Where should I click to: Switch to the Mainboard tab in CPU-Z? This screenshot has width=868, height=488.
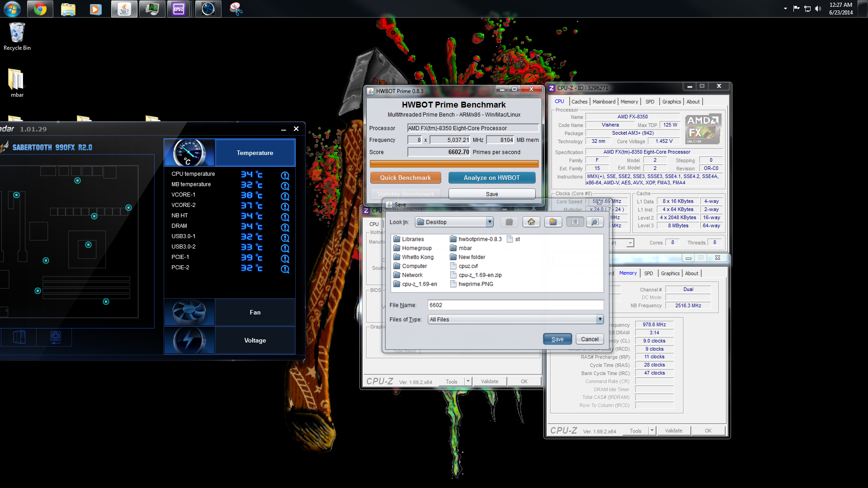[604, 102]
